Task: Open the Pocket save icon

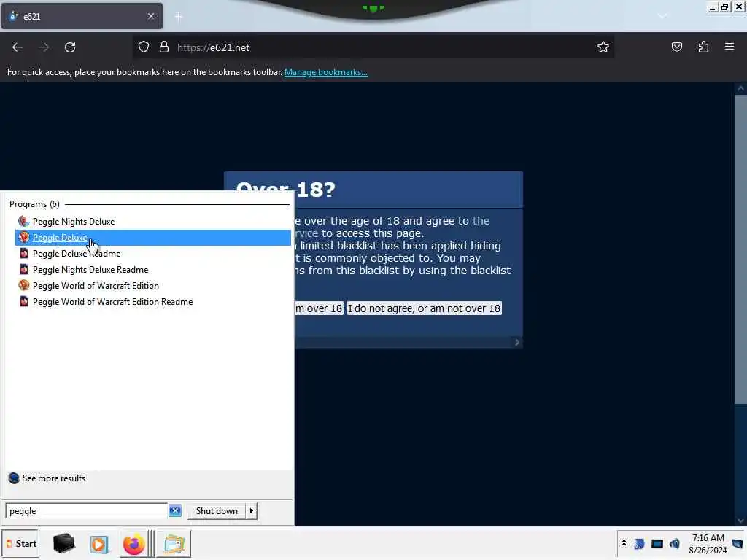Action: point(677,47)
